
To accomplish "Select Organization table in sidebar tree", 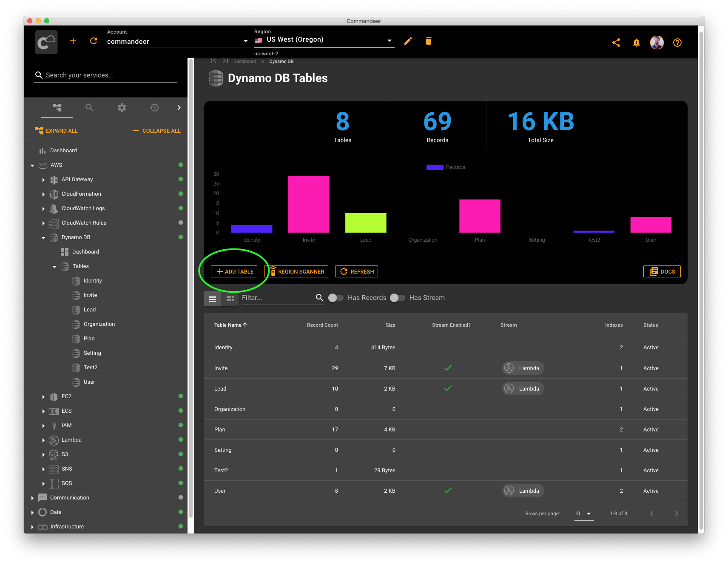I will 99,324.
